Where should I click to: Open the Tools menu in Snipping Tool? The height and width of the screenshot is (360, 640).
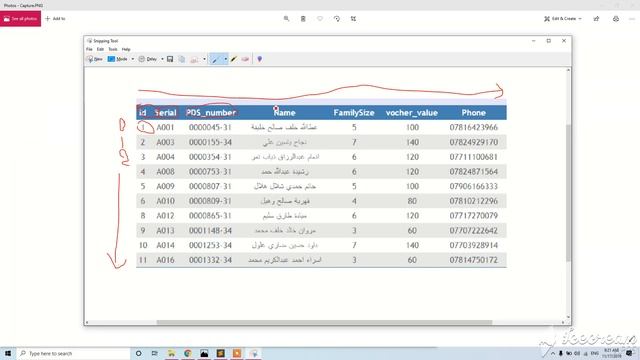click(x=113, y=49)
